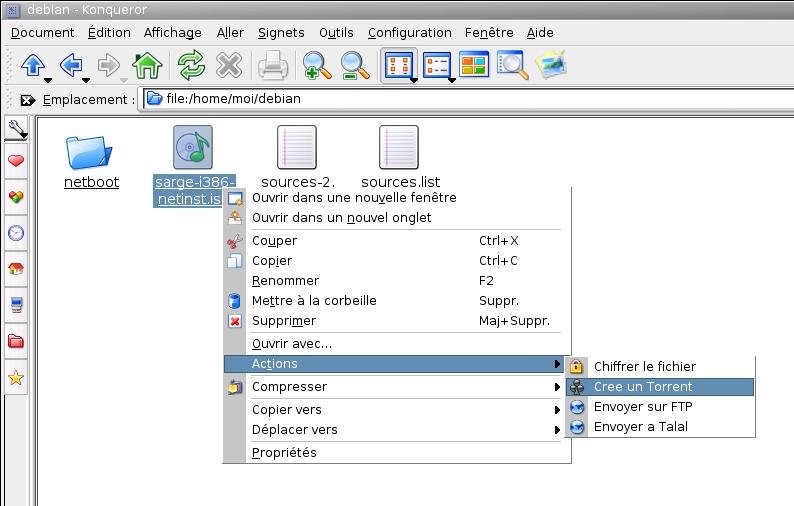This screenshot has width=794, height=506.
Task: Open the red root folder sidebar panel
Action: click(16, 341)
